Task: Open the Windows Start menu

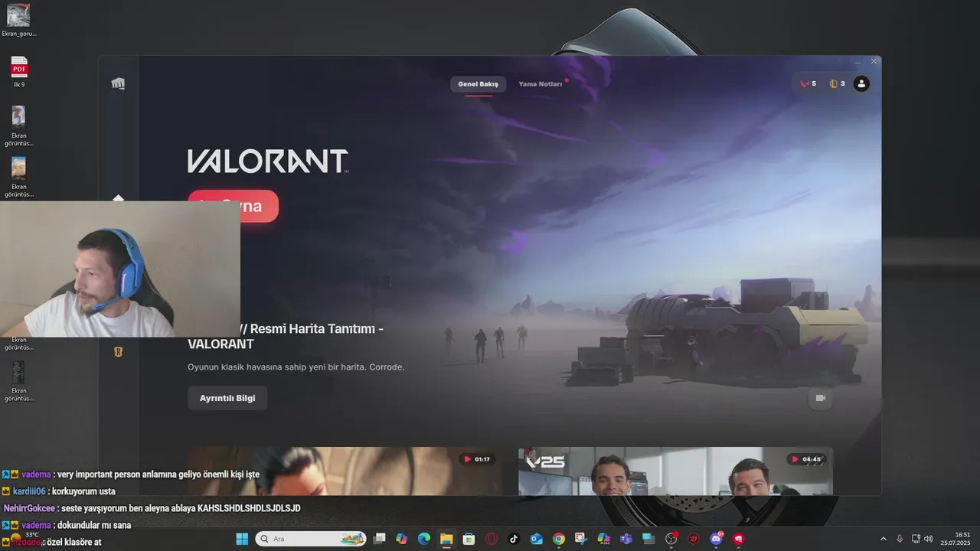Action: (242, 539)
